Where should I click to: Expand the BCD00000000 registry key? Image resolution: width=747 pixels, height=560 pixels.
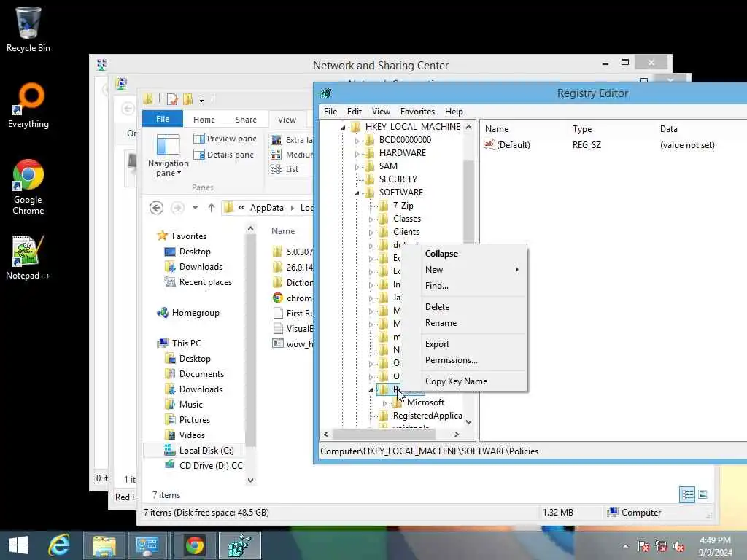356,141
